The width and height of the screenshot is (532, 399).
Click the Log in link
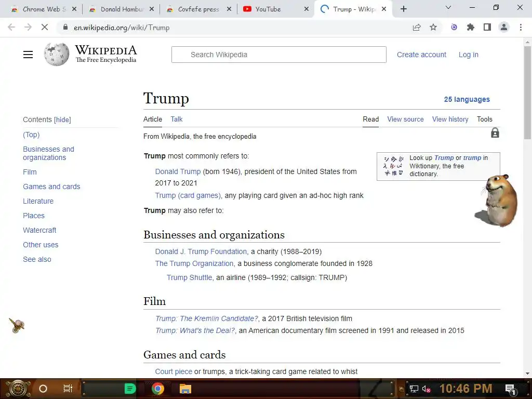click(468, 55)
